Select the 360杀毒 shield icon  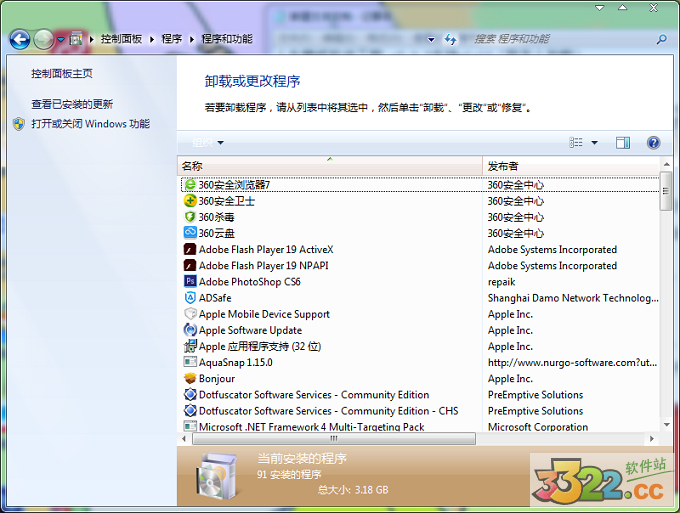pos(190,217)
